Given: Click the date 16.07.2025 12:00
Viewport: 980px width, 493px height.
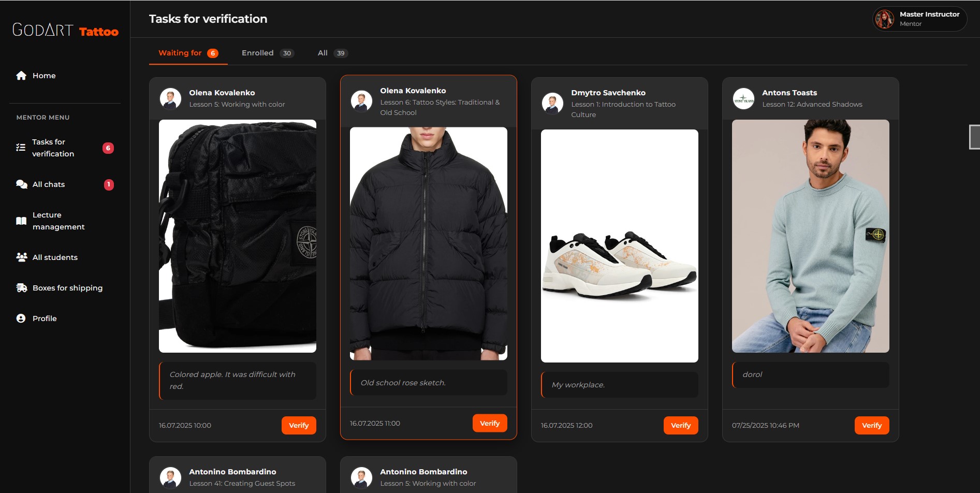Looking at the screenshot, I should coord(566,426).
